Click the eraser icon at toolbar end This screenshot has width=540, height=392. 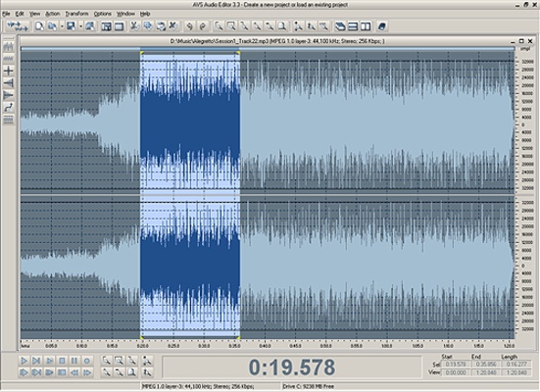coord(381,26)
